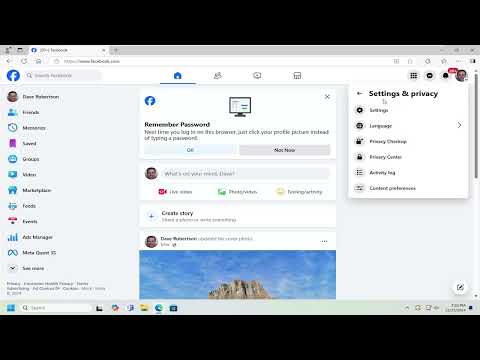Click Create story plus button
Image resolution: width=480 pixels, height=360 pixels.
151,216
